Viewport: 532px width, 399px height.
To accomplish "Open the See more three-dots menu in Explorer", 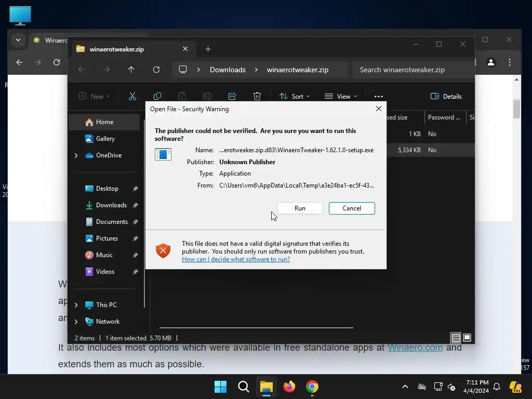I will point(379,96).
